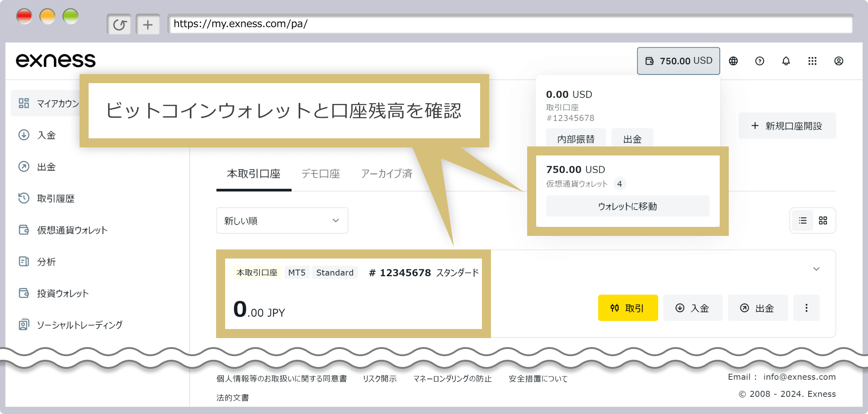The width and height of the screenshot is (868, 414).
Task: Open 取引履歴 in the sidebar
Action: 56,198
